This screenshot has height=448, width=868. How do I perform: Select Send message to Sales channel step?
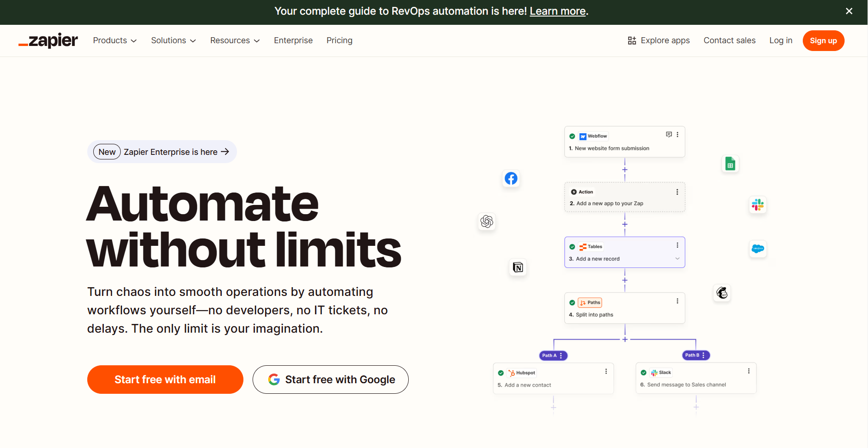pos(696,378)
